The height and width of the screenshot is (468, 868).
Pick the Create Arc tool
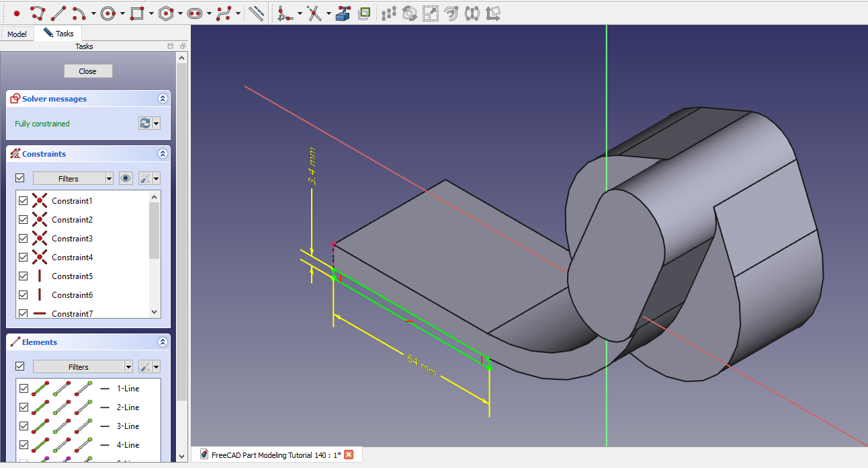tap(79, 13)
